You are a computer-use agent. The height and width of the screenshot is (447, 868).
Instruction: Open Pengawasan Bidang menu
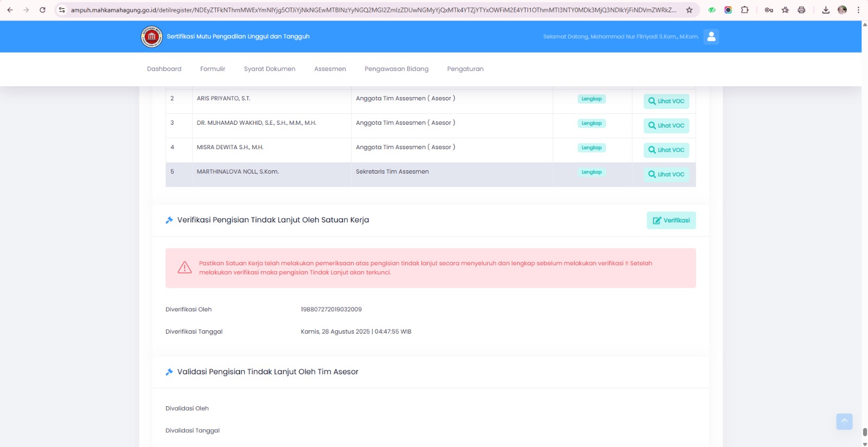pyautogui.click(x=396, y=69)
